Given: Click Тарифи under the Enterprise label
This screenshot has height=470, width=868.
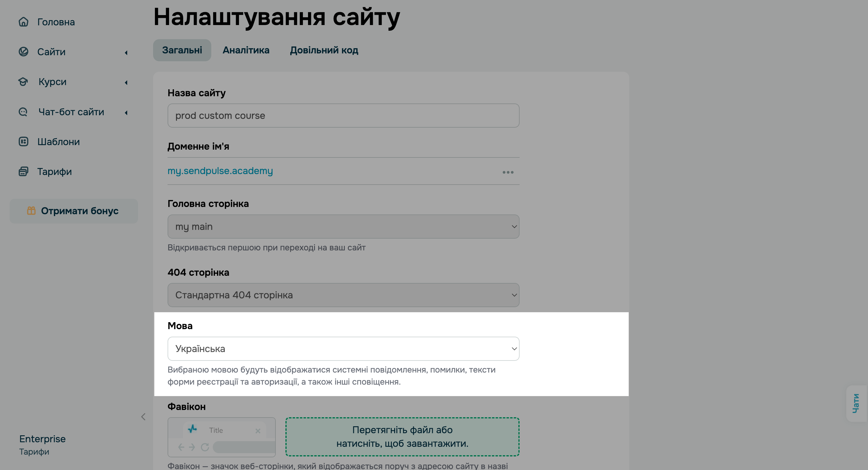Looking at the screenshot, I should coord(34,452).
